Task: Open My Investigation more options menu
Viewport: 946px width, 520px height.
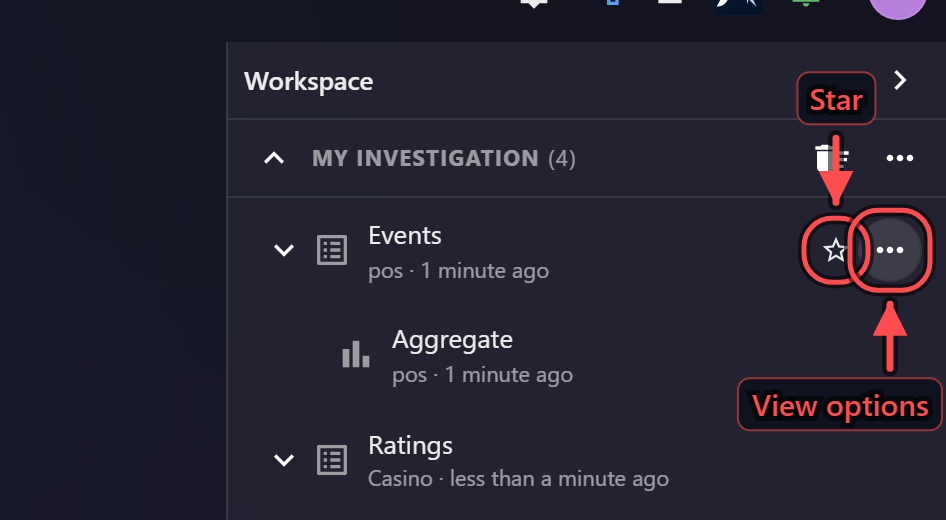Action: (x=900, y=158)
